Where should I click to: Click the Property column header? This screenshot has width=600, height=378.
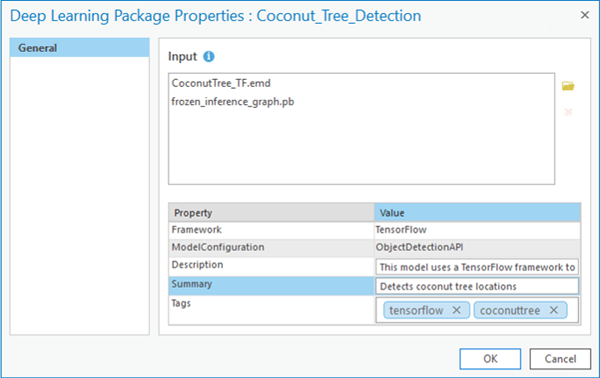point(271,213)
